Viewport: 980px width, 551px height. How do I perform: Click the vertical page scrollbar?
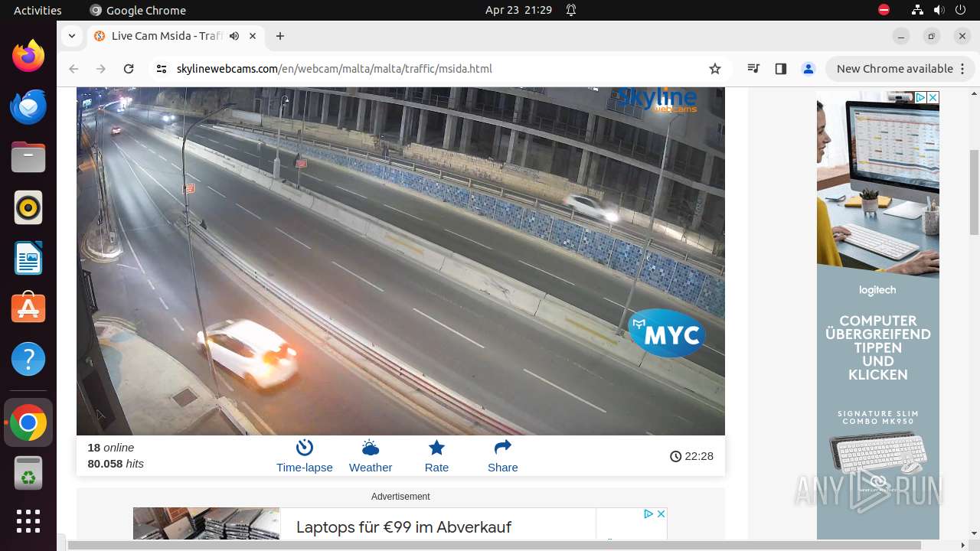(974, 191)
